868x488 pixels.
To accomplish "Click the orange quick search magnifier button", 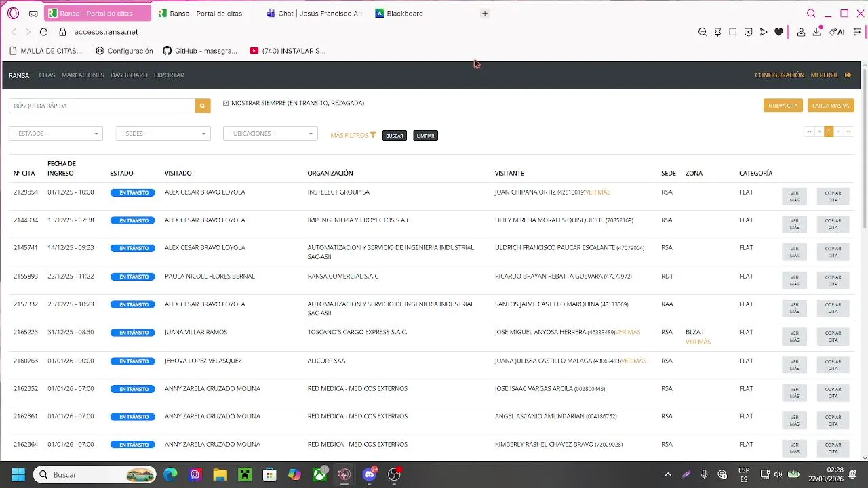I will point(202,106).
